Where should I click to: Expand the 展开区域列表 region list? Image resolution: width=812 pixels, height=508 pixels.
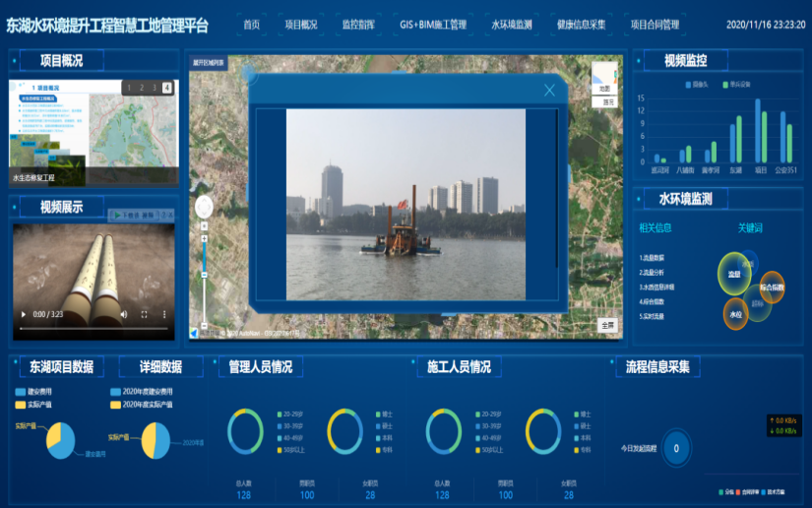[x=208, y=62]
